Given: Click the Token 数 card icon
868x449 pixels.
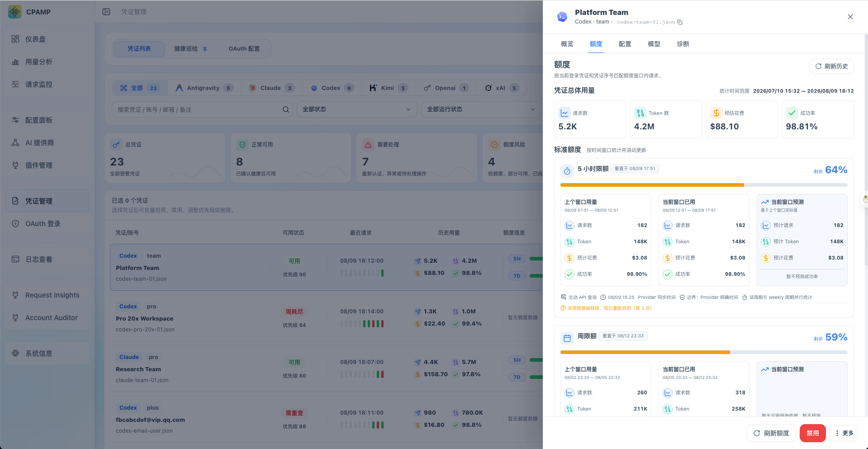Looking at the screenshot, I should [x=640, y=113].
